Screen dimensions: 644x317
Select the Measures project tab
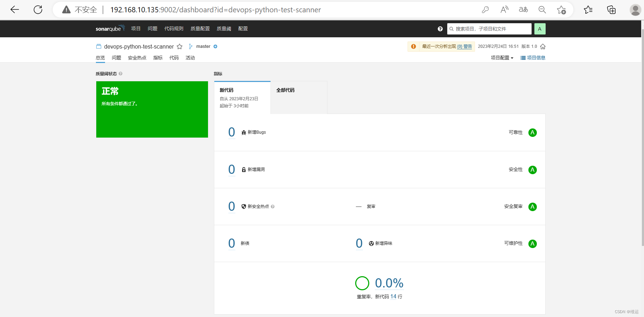click(x=158, y=58)
